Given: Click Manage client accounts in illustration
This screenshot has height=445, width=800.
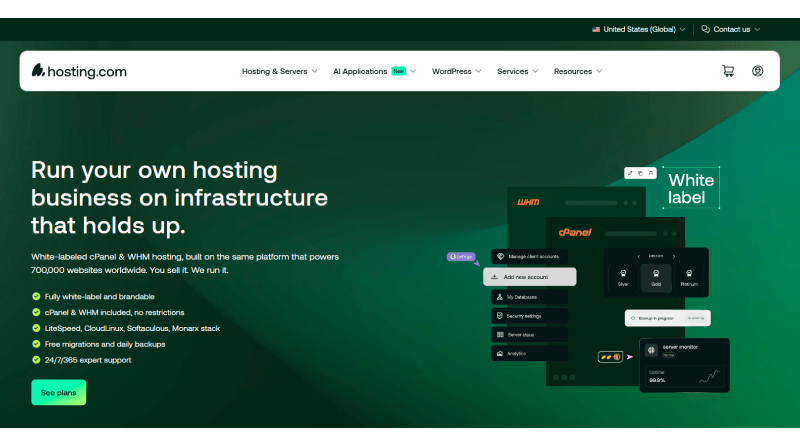Looking at the screenshot, I should click(529, 257).
